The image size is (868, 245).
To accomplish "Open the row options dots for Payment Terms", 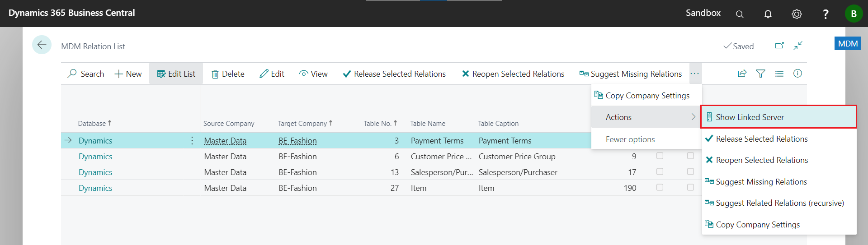I will 192,141.
